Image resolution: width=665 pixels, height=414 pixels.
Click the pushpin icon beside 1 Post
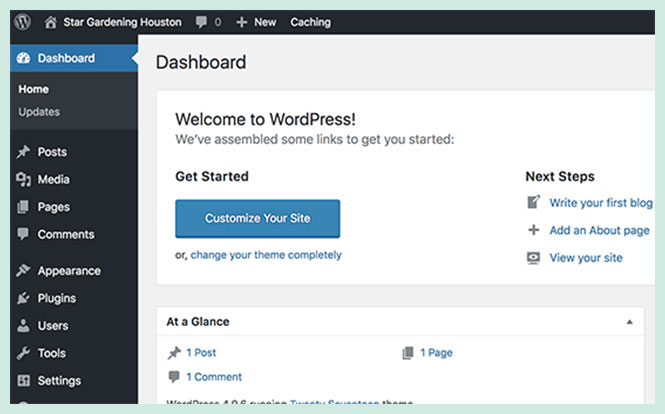click(x=174, y=352)
